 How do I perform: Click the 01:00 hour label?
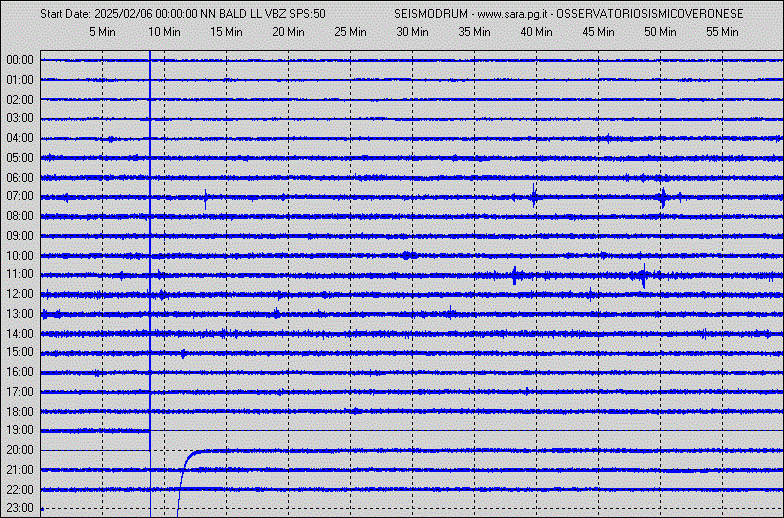[x=20, y=80]
